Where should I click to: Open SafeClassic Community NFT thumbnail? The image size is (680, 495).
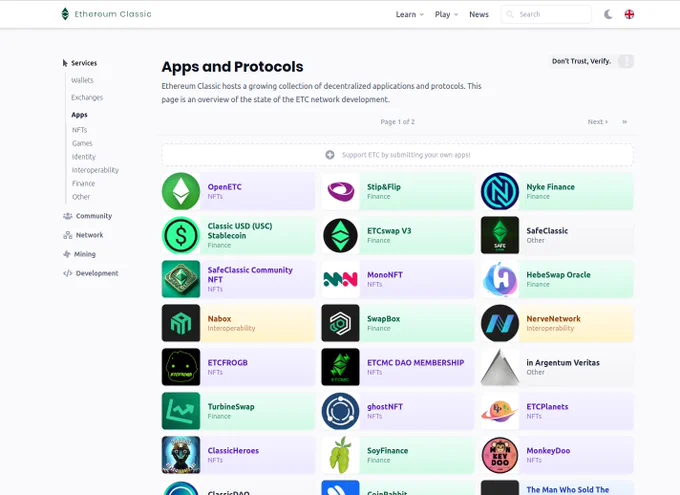point(181,279)
